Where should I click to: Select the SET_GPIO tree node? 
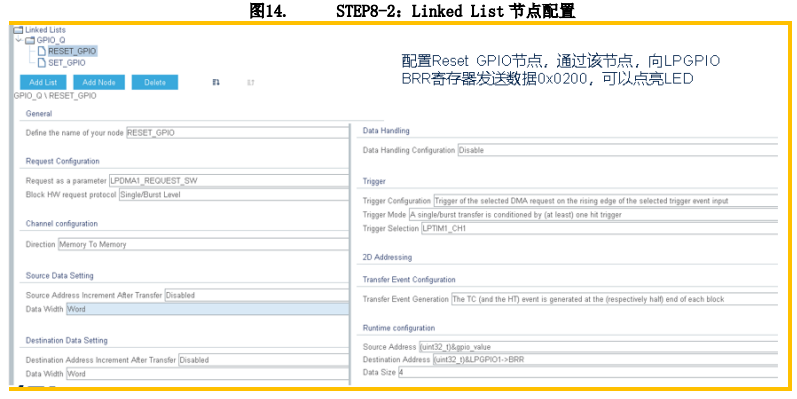pos(67,63)
